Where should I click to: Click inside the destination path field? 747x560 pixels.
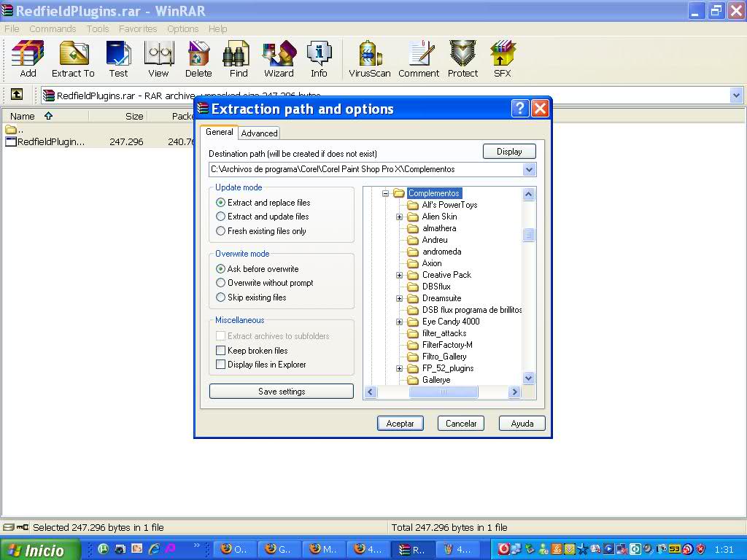coord(366,169)
